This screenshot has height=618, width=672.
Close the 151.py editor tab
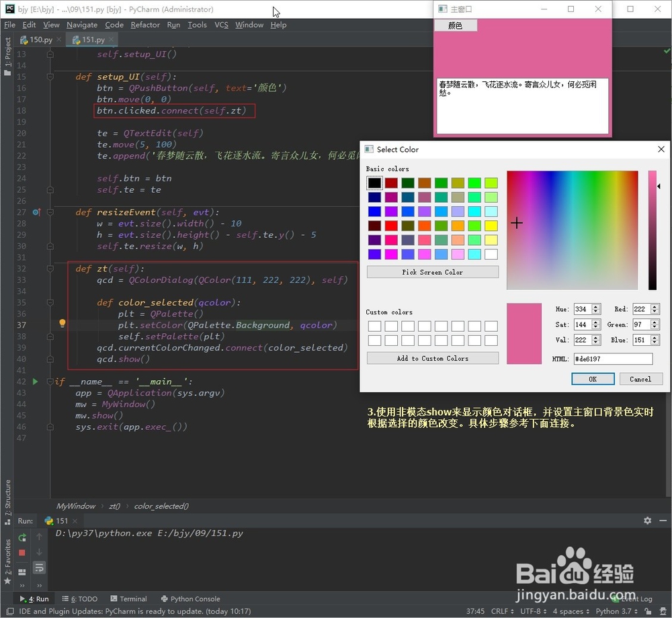click(x=111, y=40)
